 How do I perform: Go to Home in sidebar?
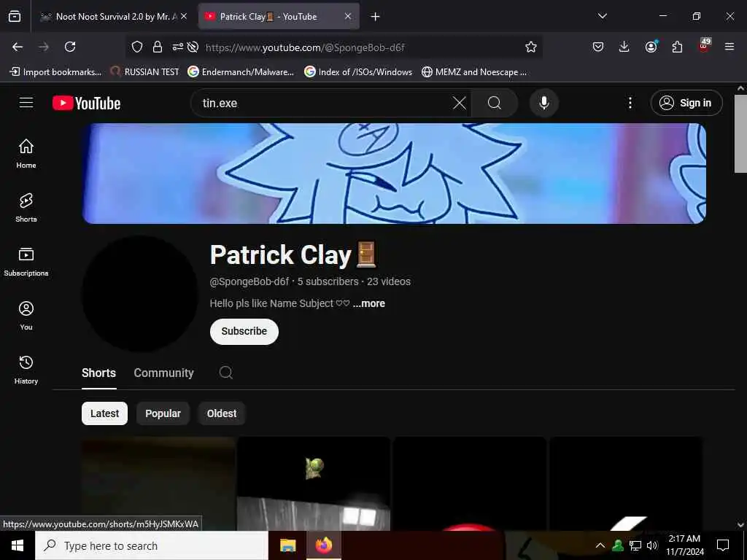(26, 153)
